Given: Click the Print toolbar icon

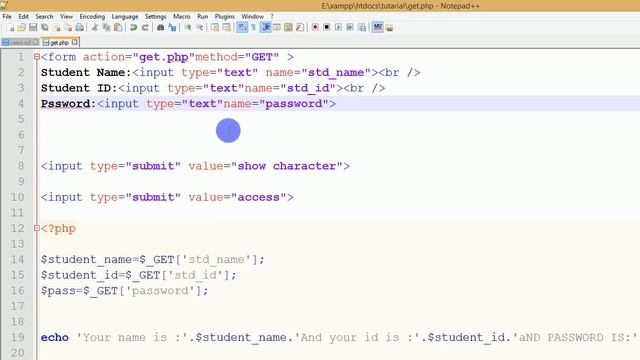Looking at the screenshot, I should pyautogui.click(x=80, y=27).
